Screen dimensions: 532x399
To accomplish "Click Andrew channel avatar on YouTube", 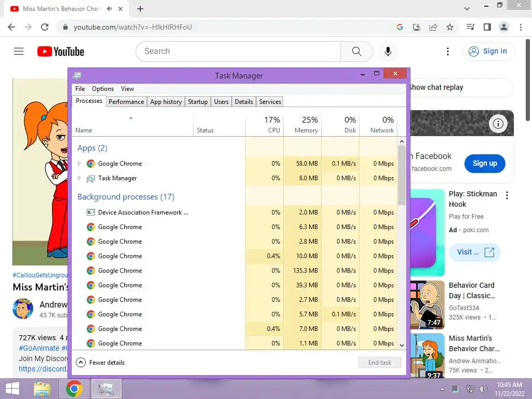I will (23, 309).
